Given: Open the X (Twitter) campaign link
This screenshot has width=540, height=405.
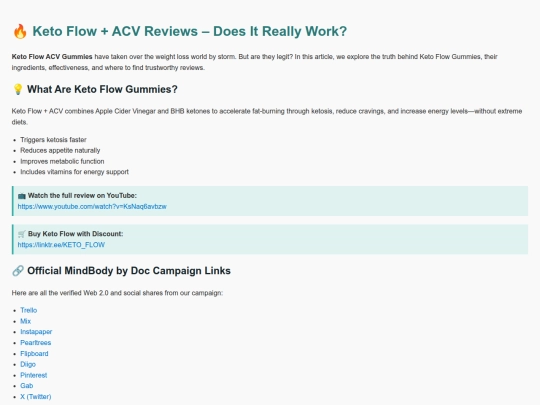Looking at the screenshot, I should tap(35, 397).
